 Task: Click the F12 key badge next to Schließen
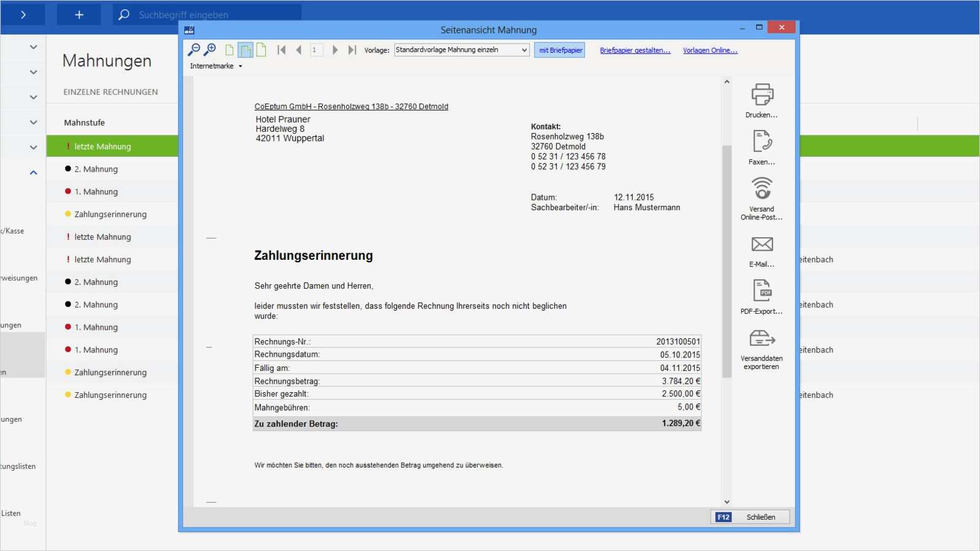pos(723,517)
